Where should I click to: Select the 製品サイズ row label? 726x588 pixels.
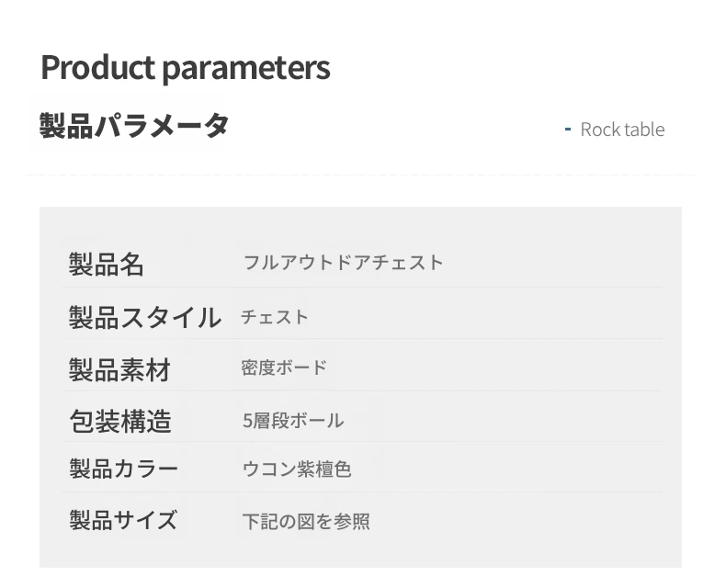point(123,520)
